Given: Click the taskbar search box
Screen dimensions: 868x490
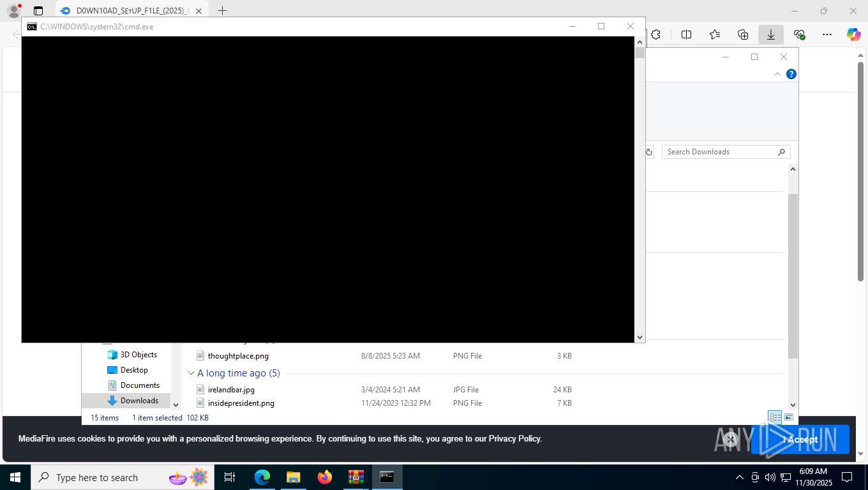Looking at the screenshot, I should [122, 477].
